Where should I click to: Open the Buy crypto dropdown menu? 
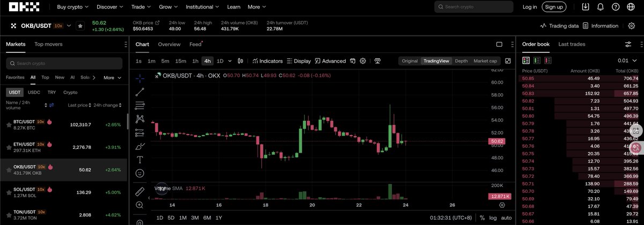[74, 7]
